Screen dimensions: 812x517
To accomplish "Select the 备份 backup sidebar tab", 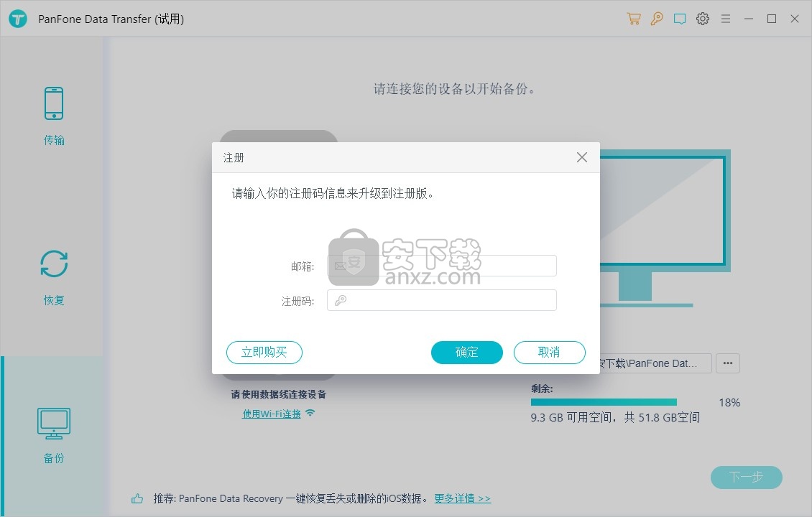I will (x=54, y=436).
